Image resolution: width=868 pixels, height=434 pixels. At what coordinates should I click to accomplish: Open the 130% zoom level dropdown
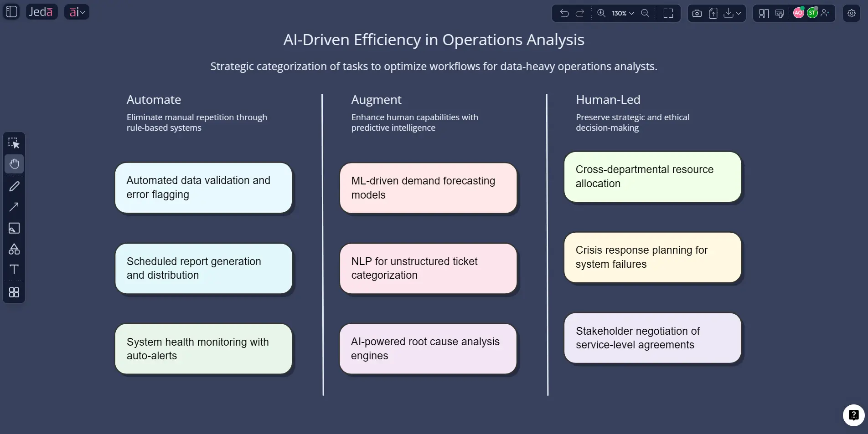click(x=623, y=13)
